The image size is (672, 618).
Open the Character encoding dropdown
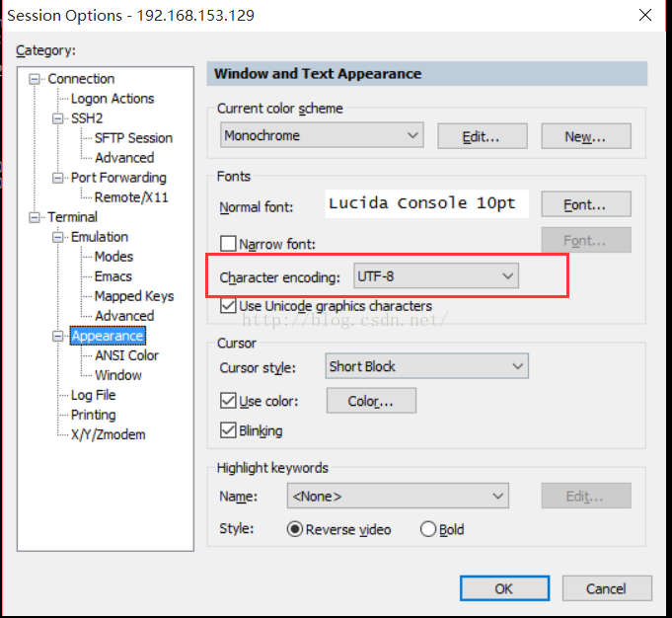pyautogui.click(x=436, y=275)
